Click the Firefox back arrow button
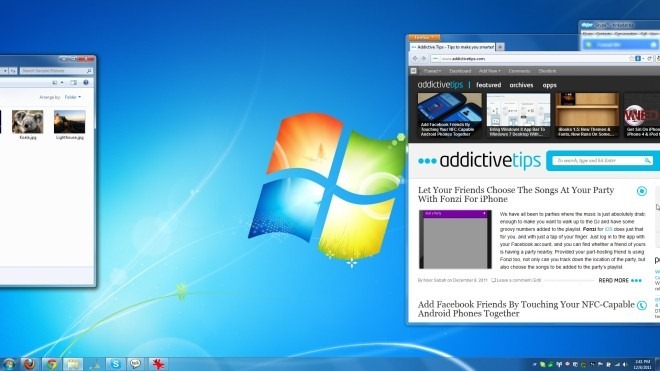This screenshot has width=660, height=371. tap(415, 59)
